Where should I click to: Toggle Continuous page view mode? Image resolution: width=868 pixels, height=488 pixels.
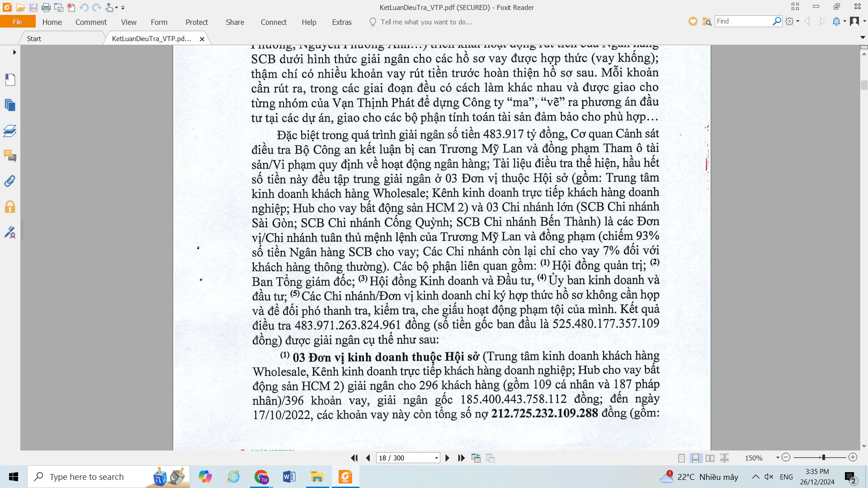coord(695,458)
